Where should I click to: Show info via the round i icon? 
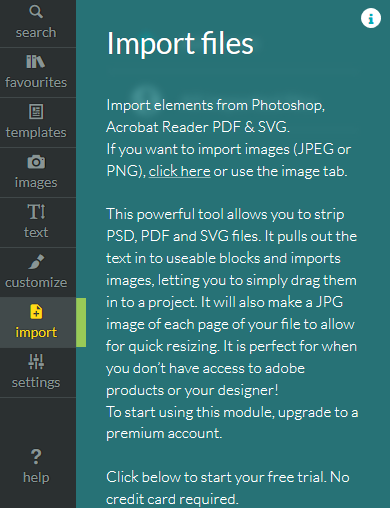tap(371, 18)
